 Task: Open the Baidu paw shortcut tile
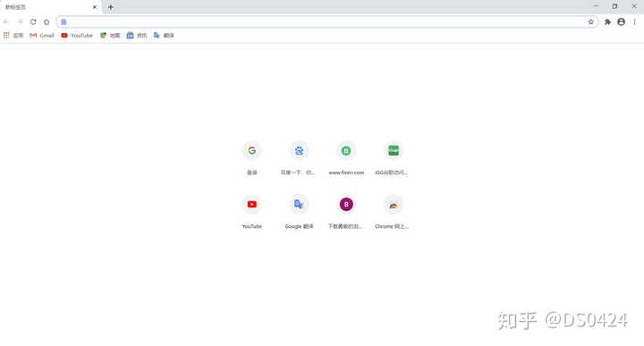click(299, 158)
